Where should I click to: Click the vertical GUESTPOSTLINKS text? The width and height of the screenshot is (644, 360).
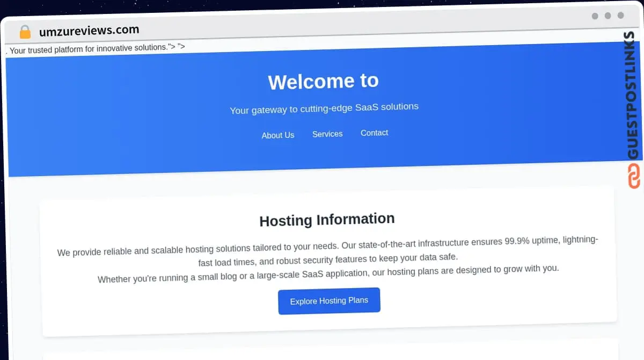click(634, 96)
